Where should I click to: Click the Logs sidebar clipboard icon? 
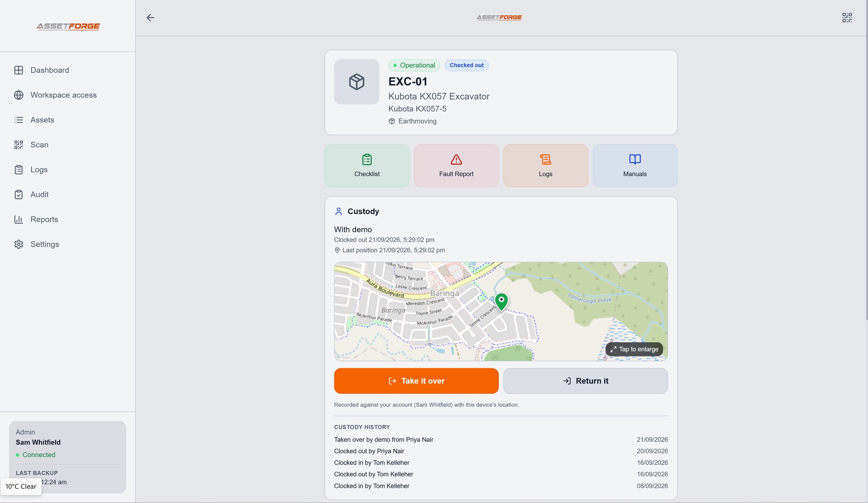tap(19, 169)
